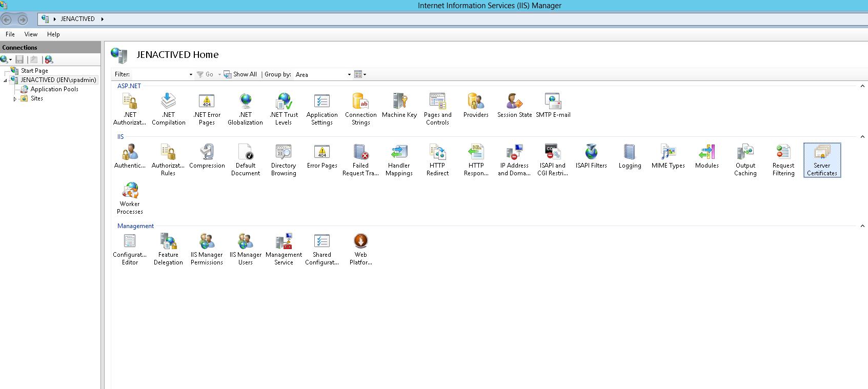The image size is (868, 389).
Task: Collapse the IIS group section
Action: tap(862, 137)
